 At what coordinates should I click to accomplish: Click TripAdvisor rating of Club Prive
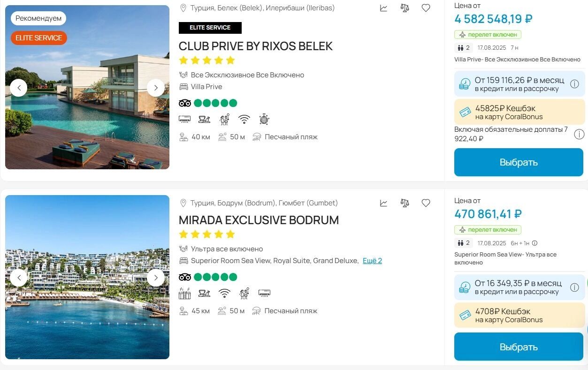pyautogui.click(x=208, y=103)
